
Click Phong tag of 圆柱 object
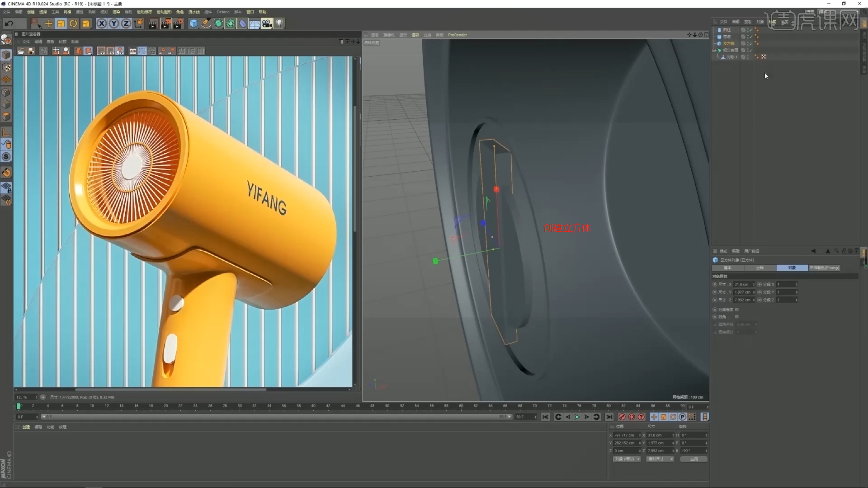[x=756, y=30]
